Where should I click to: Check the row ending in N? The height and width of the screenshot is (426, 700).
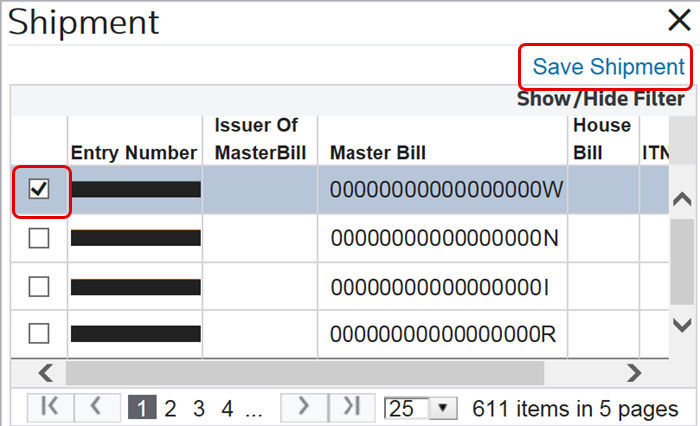[39, 238]
